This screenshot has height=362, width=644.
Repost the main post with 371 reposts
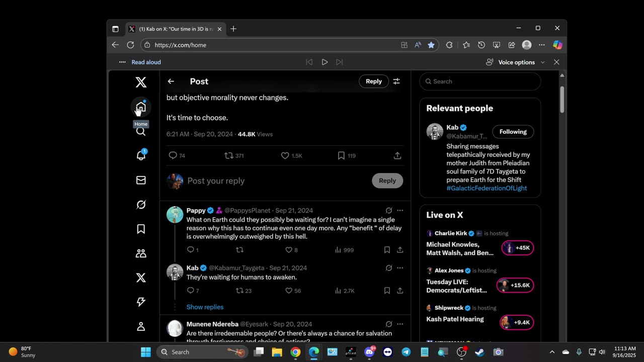point(234,156)
